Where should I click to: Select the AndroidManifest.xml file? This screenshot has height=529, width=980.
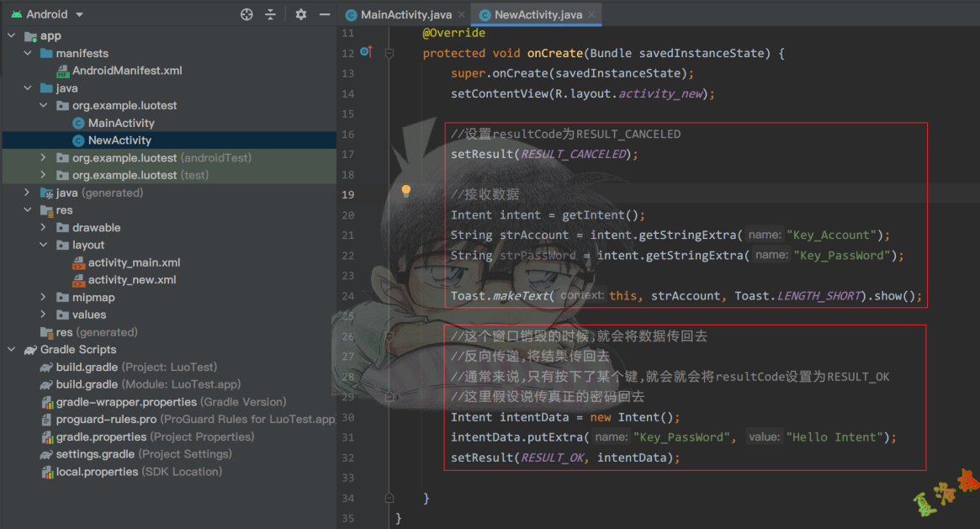[126, 71]
